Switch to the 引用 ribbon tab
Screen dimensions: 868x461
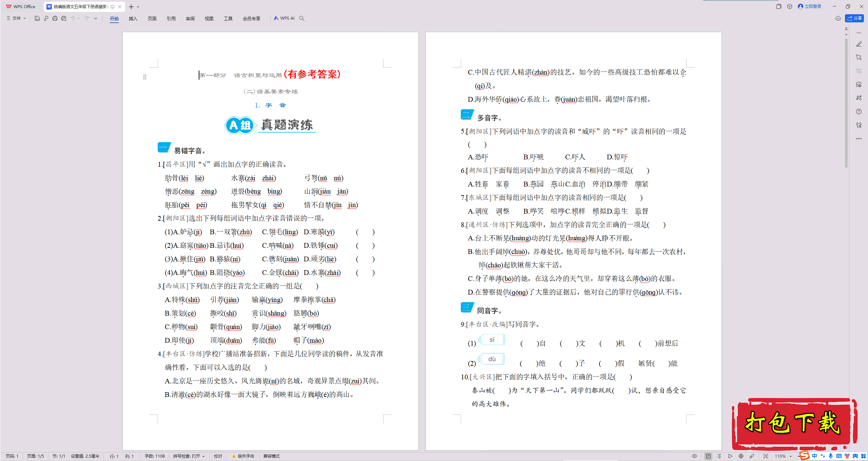point(171,19)
